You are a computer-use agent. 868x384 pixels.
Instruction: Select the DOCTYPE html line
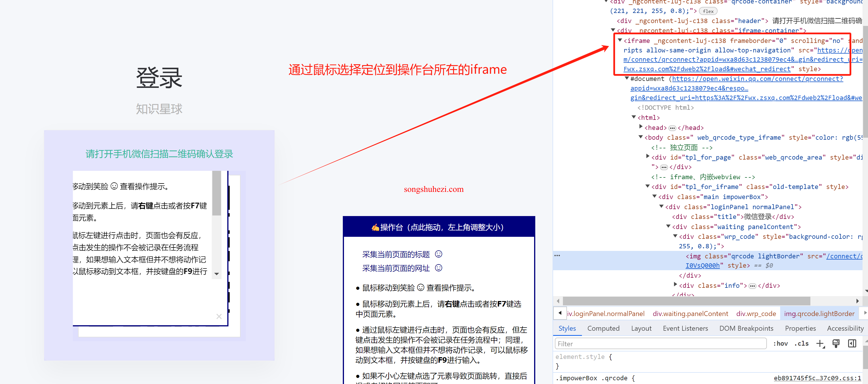[665, 108]
